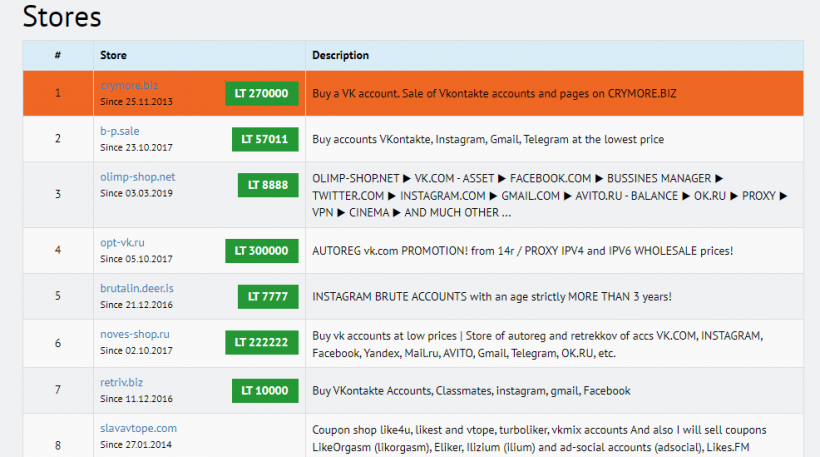
Task: Visit the olimp-shop.net store link
Action: [x=138, y=177]
